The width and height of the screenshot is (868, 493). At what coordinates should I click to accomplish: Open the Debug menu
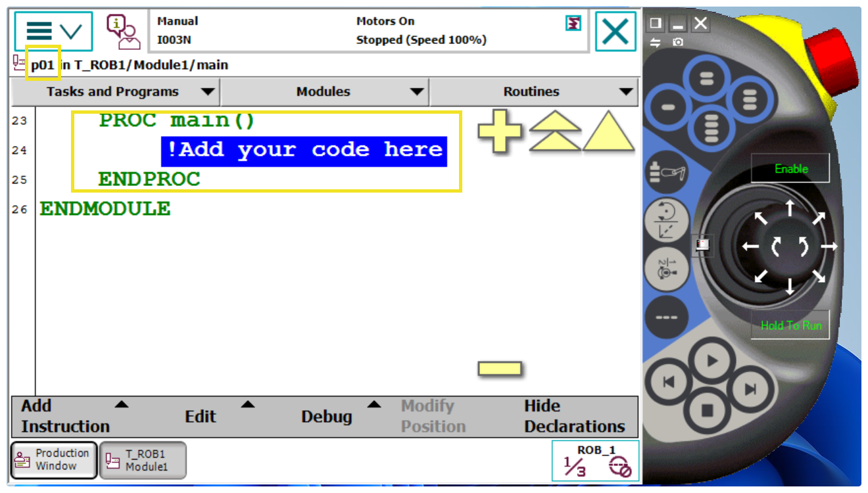click(x=327, y=416)
